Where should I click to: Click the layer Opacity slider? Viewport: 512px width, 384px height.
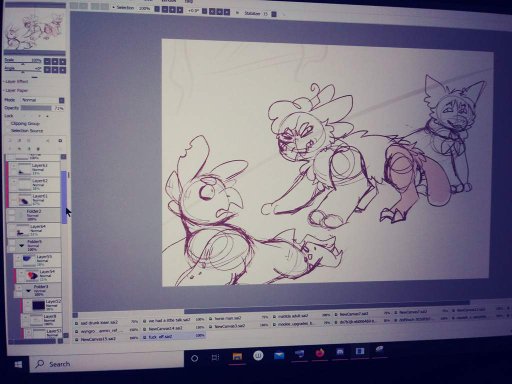pos(36,108)
